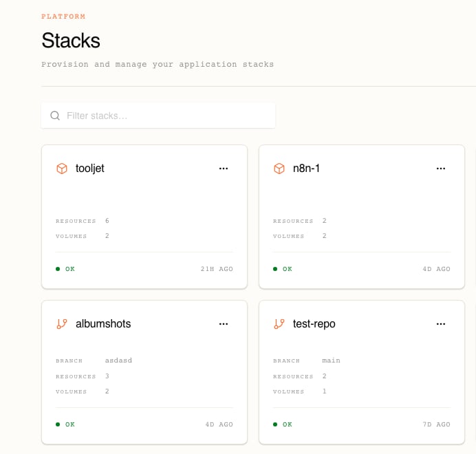The image size is (476, 454).
Task: Click the main branch value on test-repo
Action: pyautogui.click(x=331, y=360)
